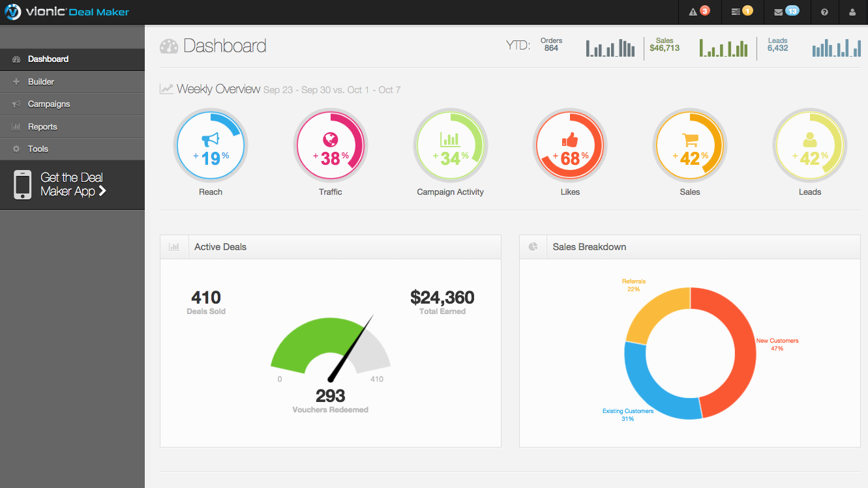Open Reports in the sidebar
Screen dimensions: 868x488
pyautogui.click(x=42, y=127)
